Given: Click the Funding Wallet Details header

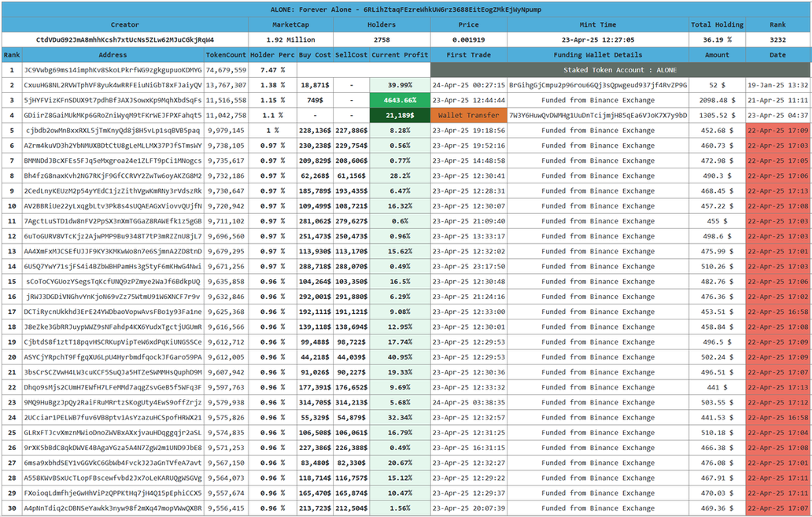Looking at the screenshot, I should [x=597, y=55].
